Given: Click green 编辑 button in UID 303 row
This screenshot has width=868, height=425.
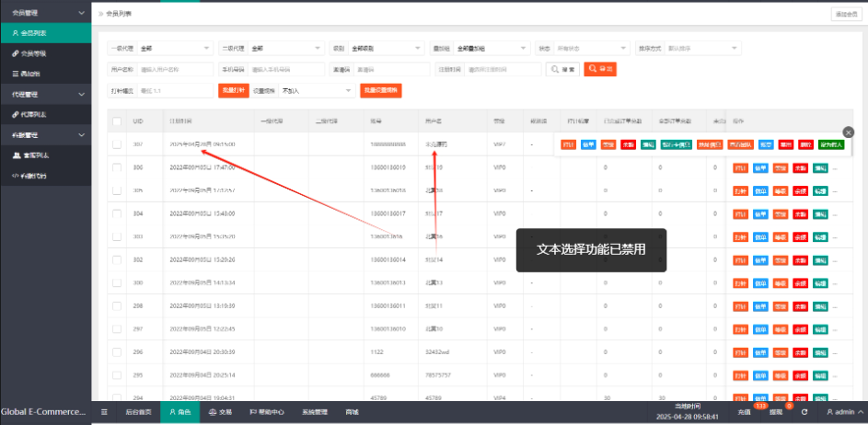Looking at the screenshot, I should [x=820, y=237].
